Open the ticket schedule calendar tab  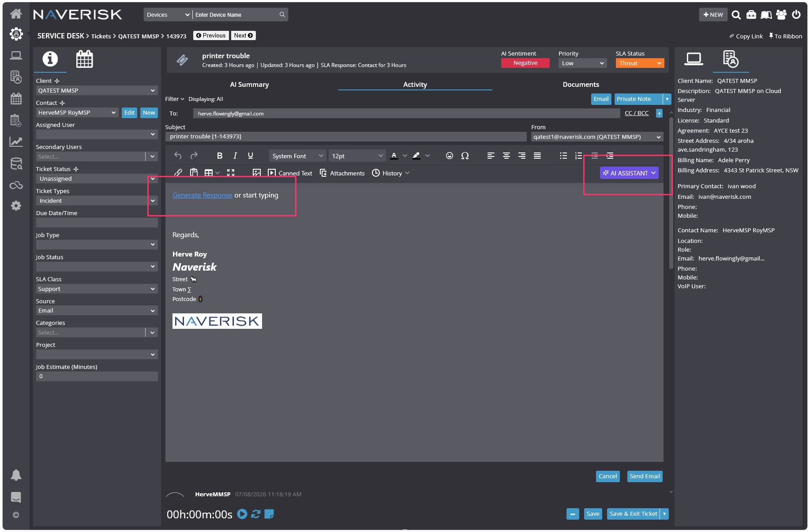click(x=84, y=59)
